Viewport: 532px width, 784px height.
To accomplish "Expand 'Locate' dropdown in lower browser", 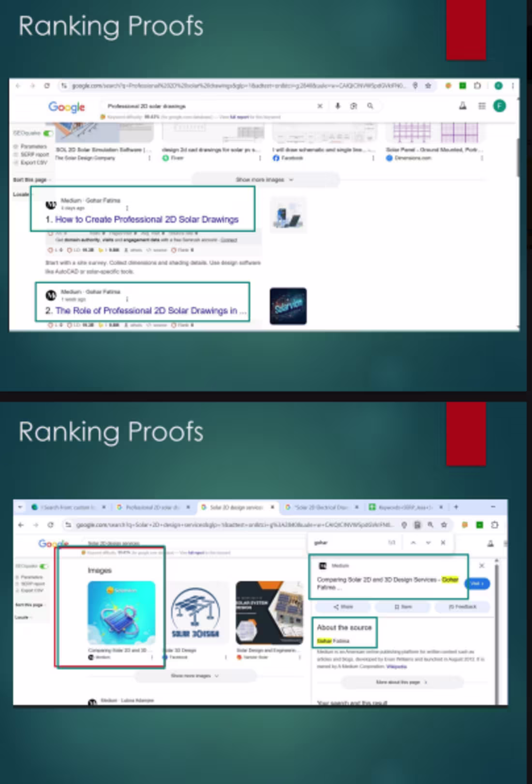I will 23,617.
